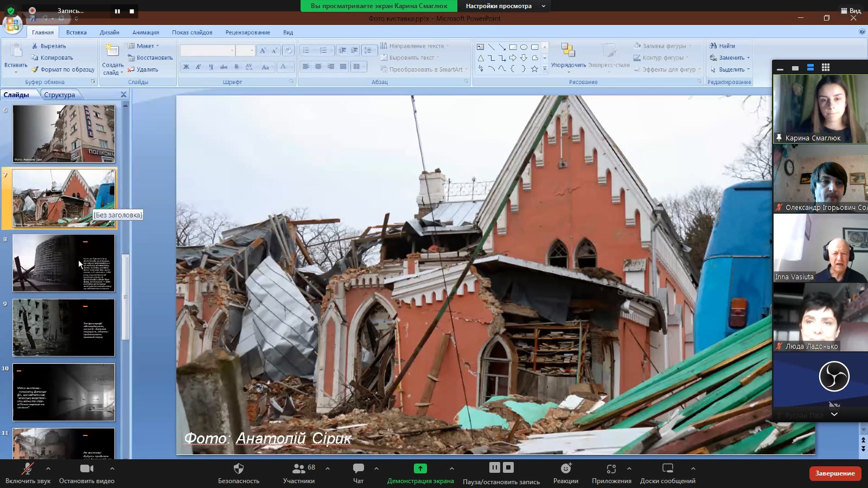Expand audio options arrow next to microphone
The height and width of the screenshot is (488, 868).
click(x=48, y=468)
